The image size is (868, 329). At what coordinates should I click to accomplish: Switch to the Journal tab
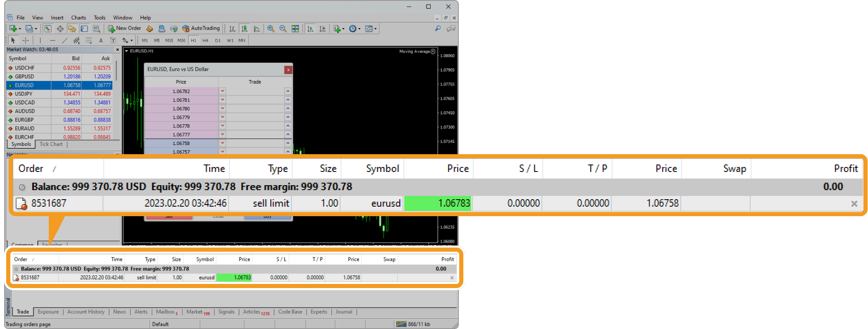coord(344,312)
